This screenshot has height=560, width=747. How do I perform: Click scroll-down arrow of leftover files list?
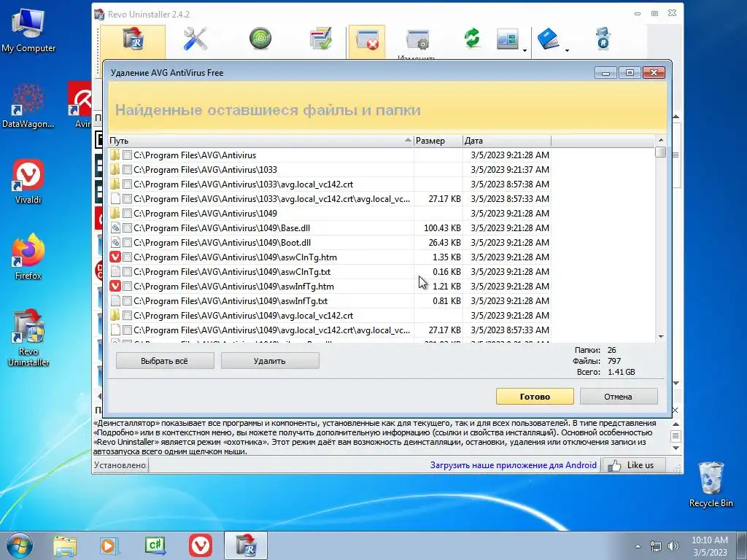point(661,337)
